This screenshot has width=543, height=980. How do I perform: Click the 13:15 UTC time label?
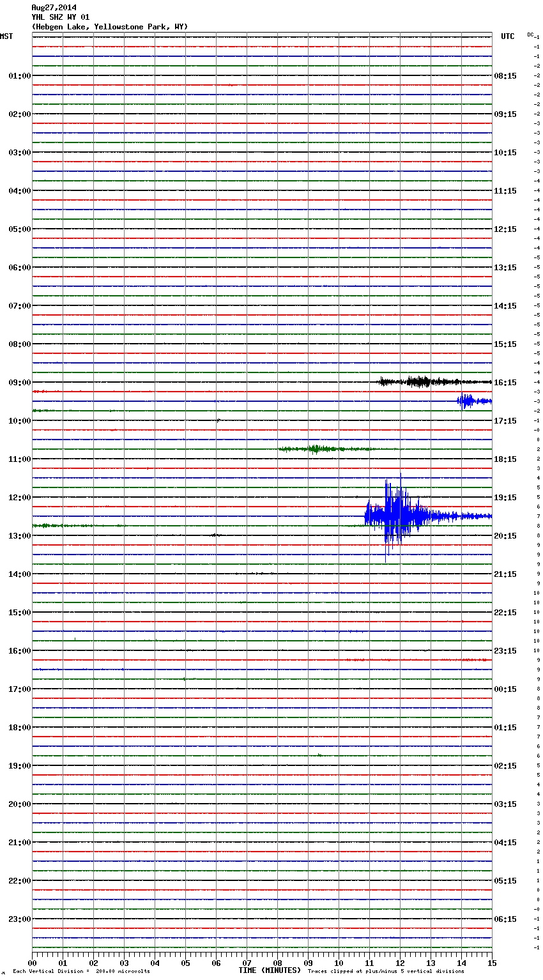505,268
